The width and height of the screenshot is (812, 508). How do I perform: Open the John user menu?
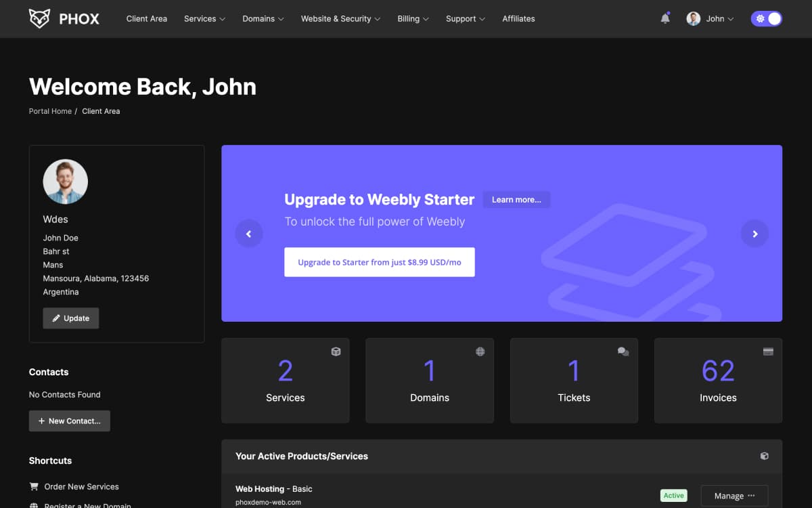tap(710, 18)
